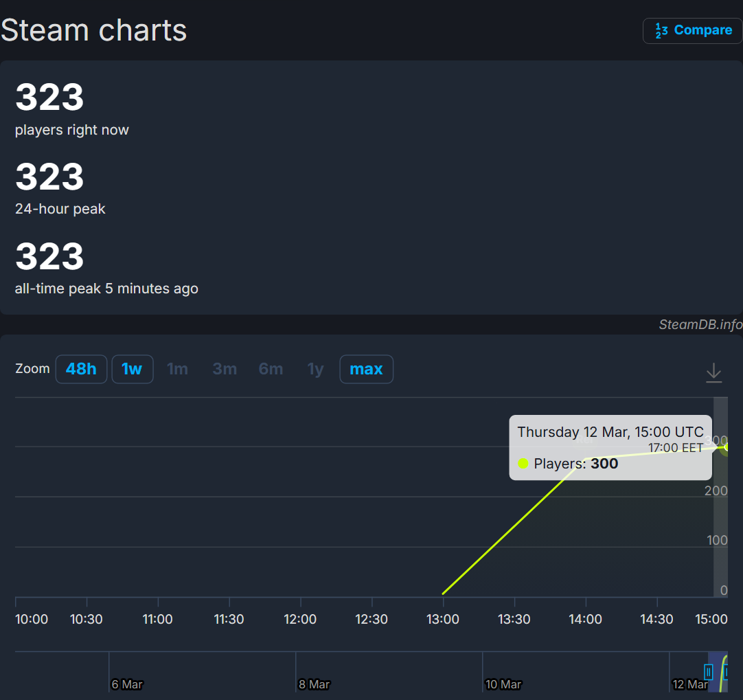The height and width of the screenshot is (700, 743).
Task: Click the 8 Mar navigator label
Action: pos(314,684)
